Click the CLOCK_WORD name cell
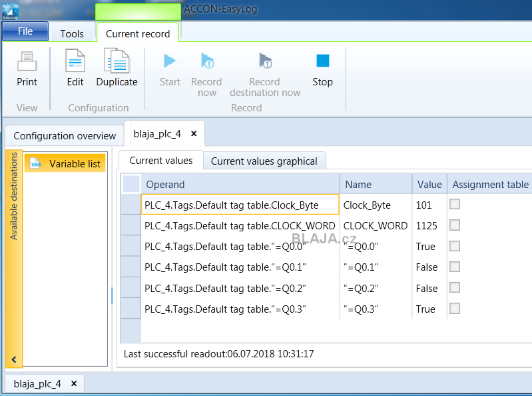The image size is (532, 396). point(376,225)
